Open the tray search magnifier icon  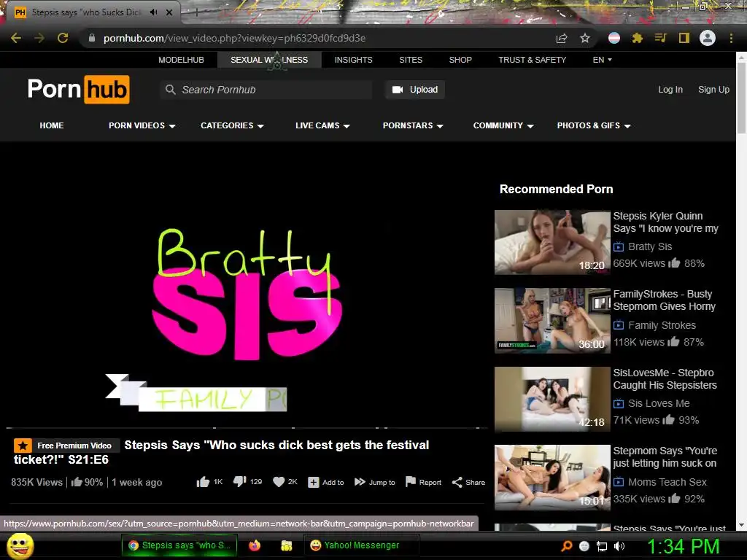point(567,546)
